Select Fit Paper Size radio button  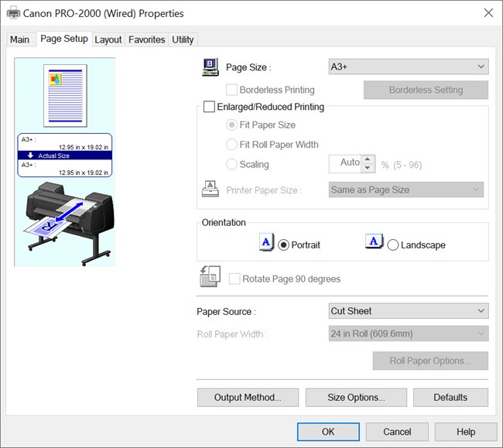tap(231, 125)
